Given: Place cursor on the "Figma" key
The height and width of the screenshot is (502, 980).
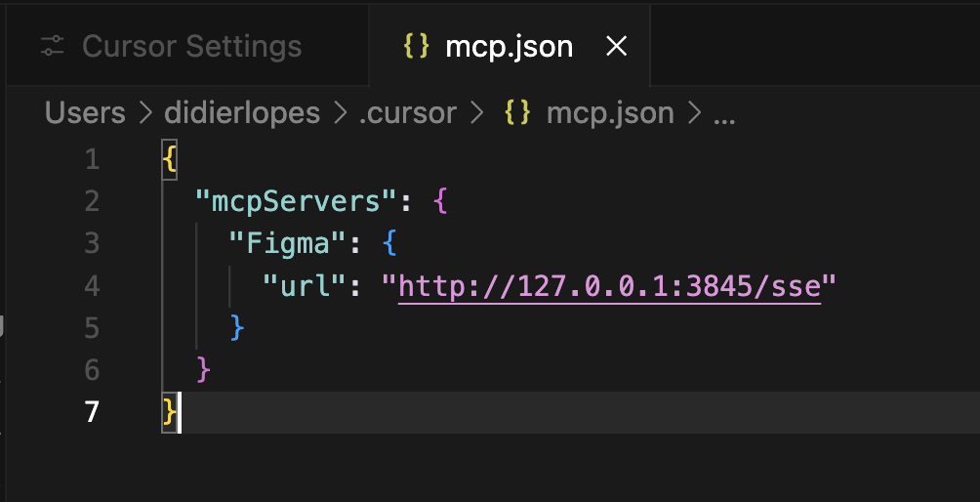Looking at the screenshot, I should 288,244.
